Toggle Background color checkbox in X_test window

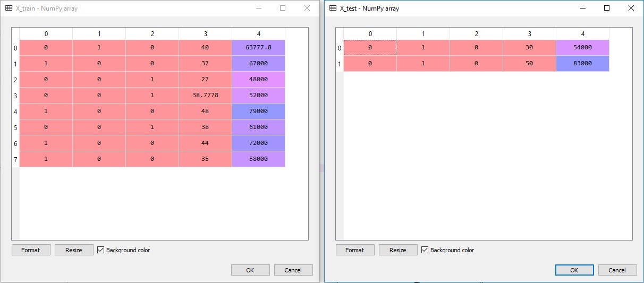pos(425,250)
